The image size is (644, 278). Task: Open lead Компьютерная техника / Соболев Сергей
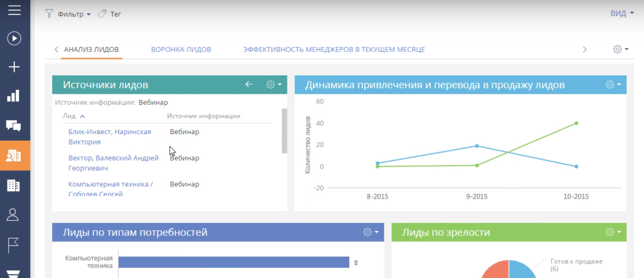111,189
